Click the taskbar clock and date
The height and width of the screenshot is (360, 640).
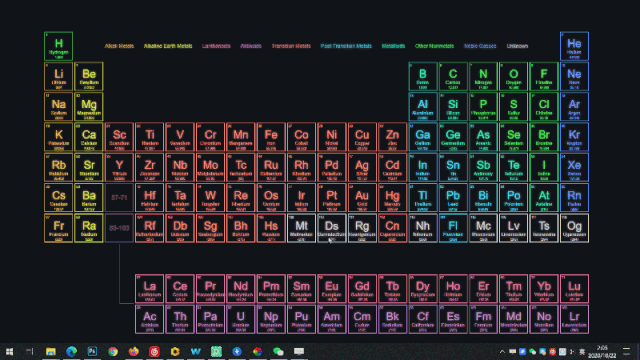(602, 352)
